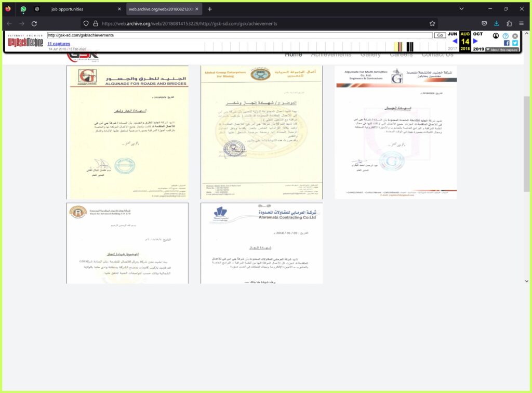Expand the list all tabs dropdown

461,9
